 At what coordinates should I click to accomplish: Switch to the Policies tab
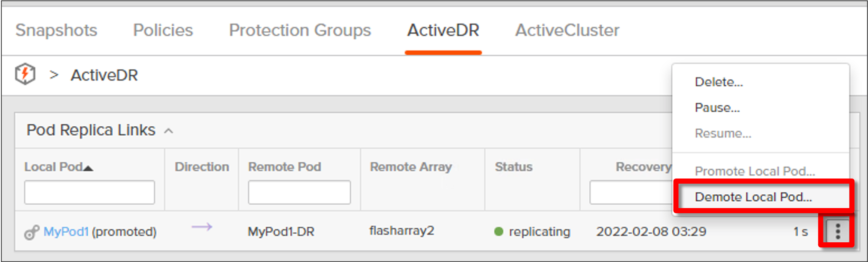click(163, 30)
